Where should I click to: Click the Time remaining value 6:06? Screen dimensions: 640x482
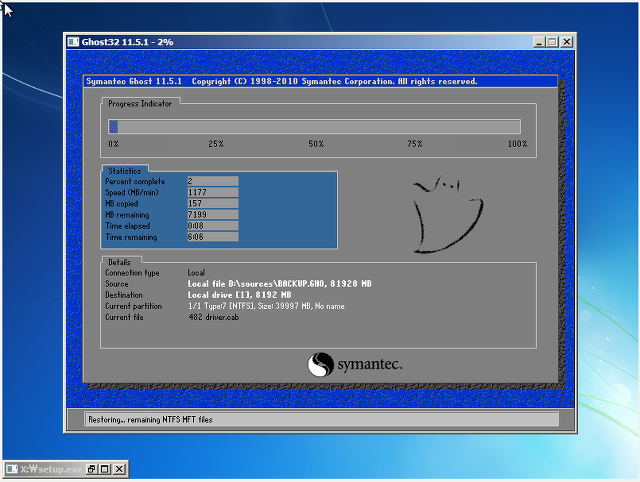tap(213, 237)
